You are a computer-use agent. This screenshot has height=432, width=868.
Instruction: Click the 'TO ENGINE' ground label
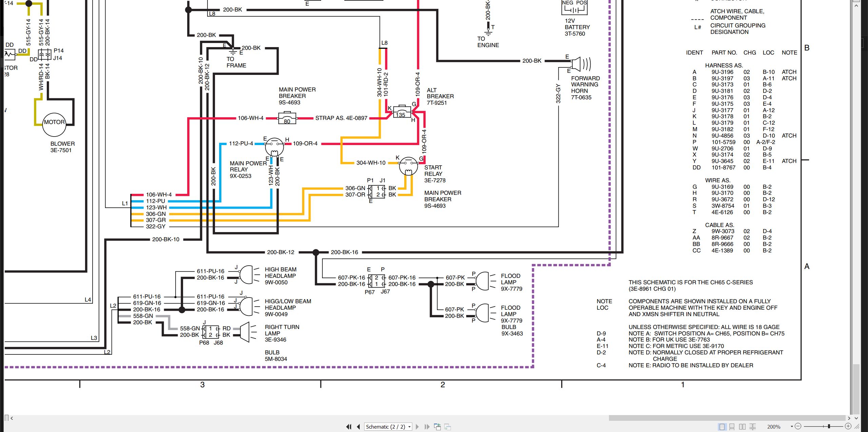coord(488,42)
